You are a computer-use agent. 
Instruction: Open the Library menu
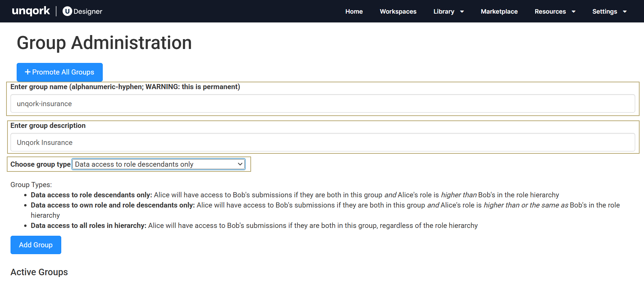coord(444,12)
